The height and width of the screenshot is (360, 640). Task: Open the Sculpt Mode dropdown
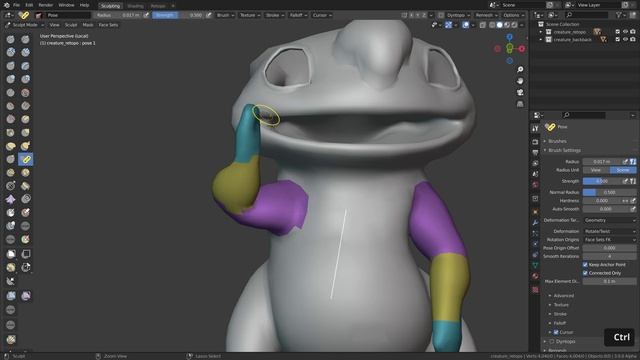click(x=24, y=25)
